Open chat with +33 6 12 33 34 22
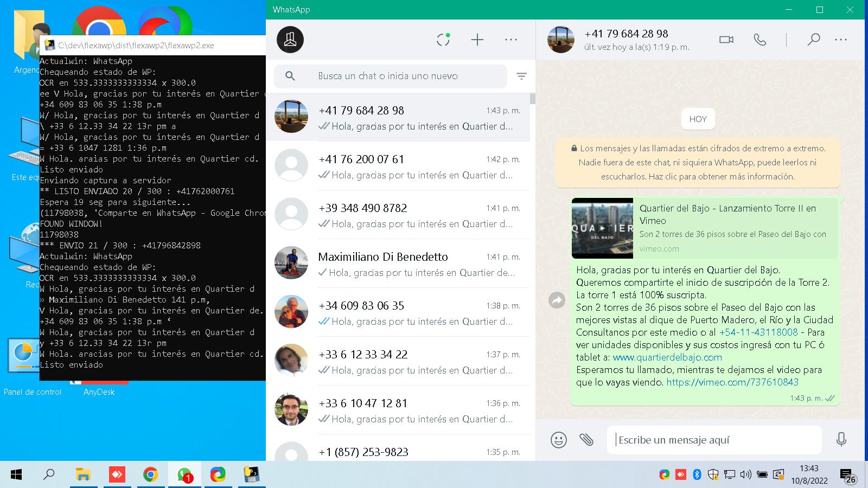 click(x=398, y=361)
